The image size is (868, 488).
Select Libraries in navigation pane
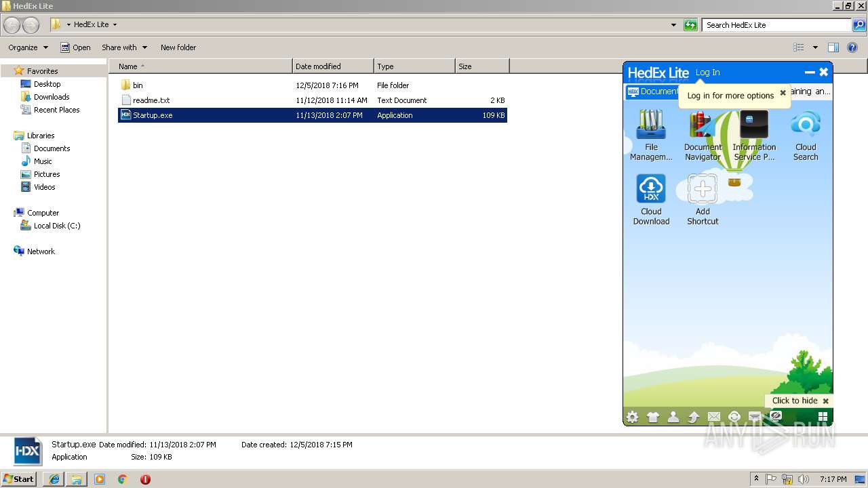point(41,136)
